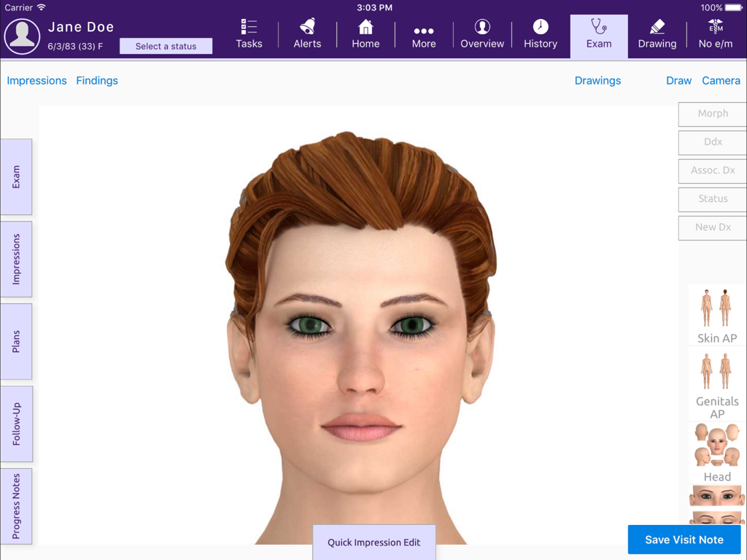Select the Head body diagram thumbnail
Viewport: 747px width, 560px height.
point(716,452)
